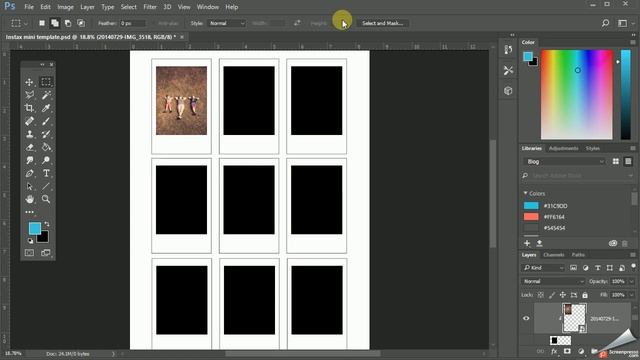Image resolution: width=640 pixels, height=360 pixels.
Task: Choose Subtract from selection mode
Action: click(68, 23)
